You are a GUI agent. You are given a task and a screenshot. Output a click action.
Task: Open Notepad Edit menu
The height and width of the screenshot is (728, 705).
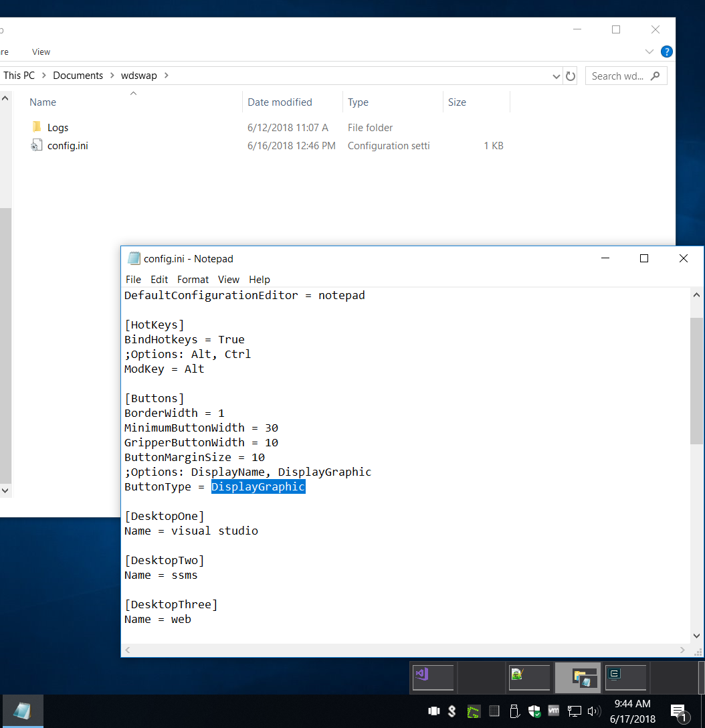coord(159,280)
